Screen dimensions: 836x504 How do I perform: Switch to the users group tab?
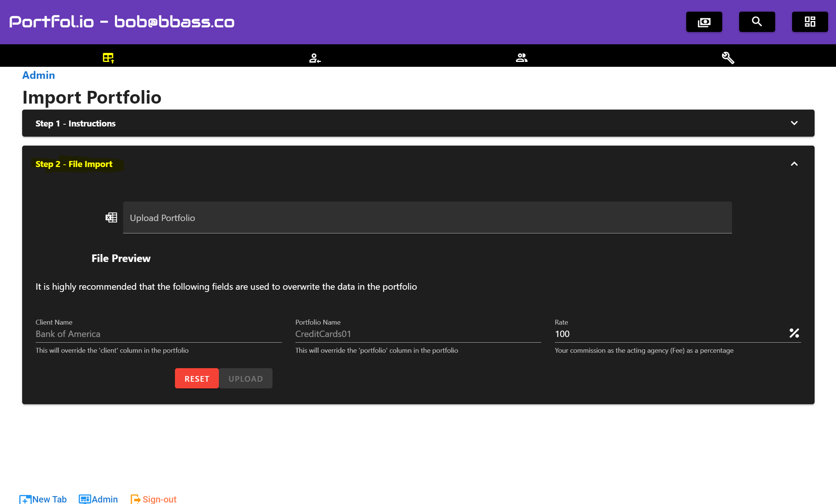[521, 58]
